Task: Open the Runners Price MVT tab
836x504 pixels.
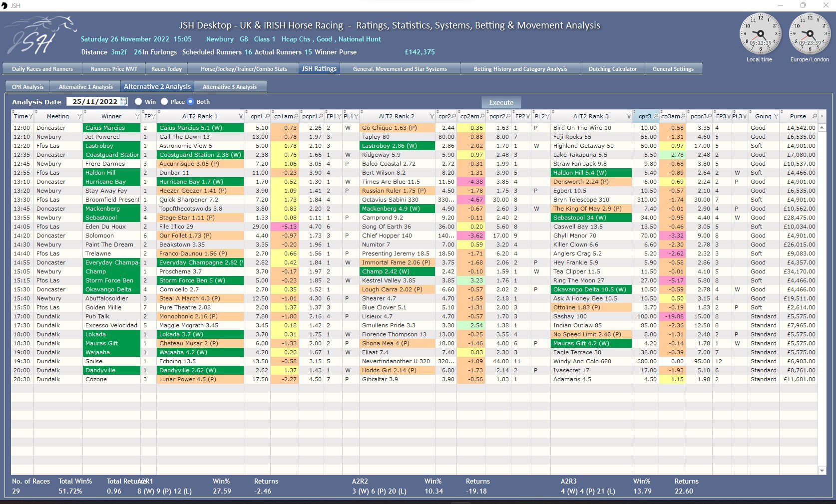Action: (x=114, y=69)
